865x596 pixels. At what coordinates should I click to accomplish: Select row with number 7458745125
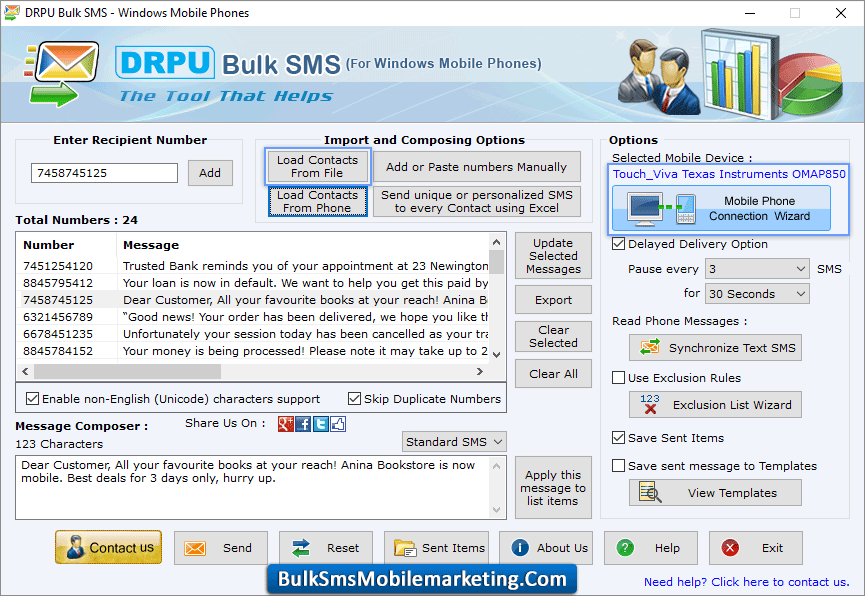click(x=253, y=300)
